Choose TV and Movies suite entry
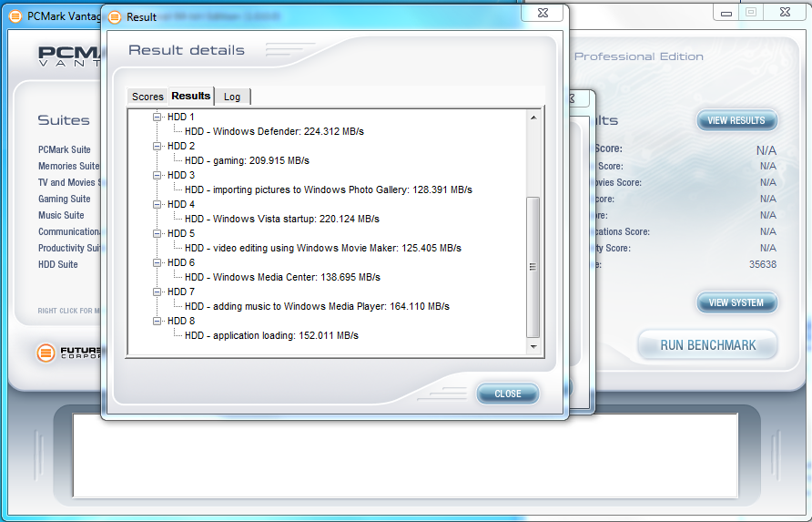This screenshot has width=812, height=522. [x=69, y=182]
